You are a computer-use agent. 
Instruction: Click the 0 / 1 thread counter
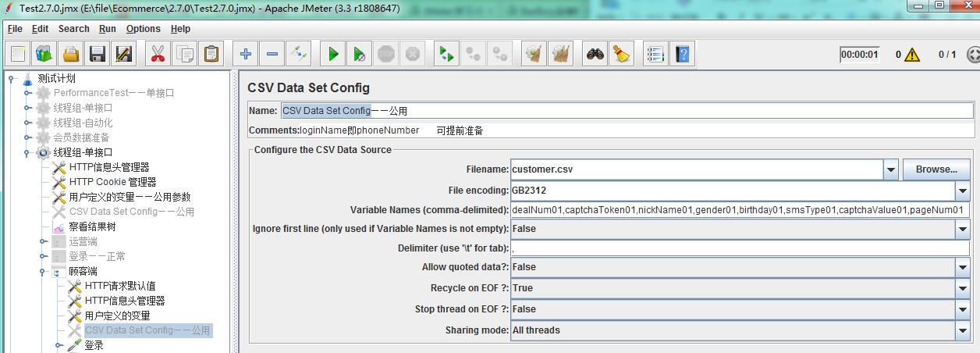pyautogui.click(x=947, y=55)
